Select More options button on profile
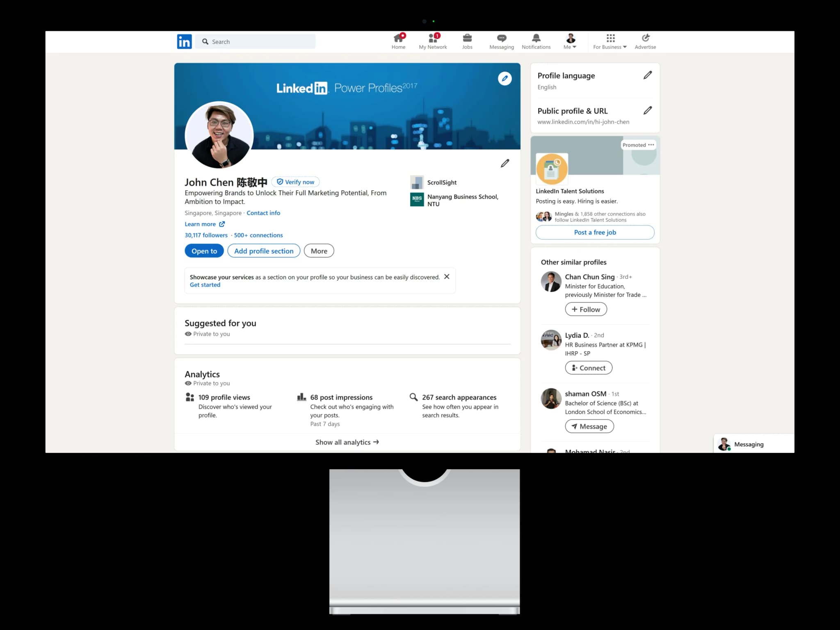The height and width of the screenshot is (630, 840). click(318, 250)
